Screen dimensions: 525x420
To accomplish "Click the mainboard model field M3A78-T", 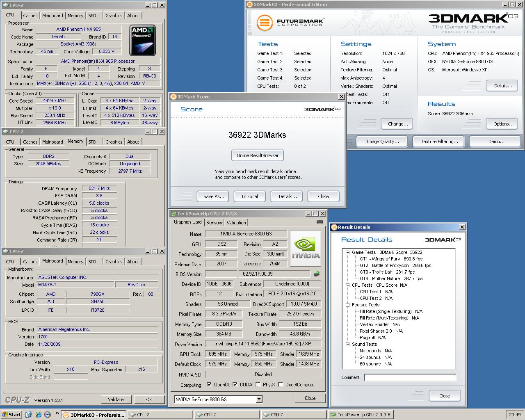I will click(75, 285).
